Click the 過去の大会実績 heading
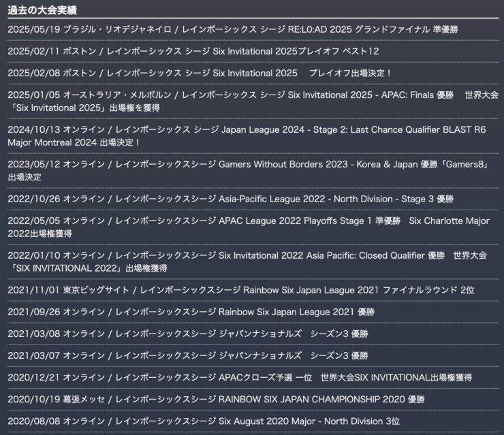504x435 pixels. (x=42, y=10)
